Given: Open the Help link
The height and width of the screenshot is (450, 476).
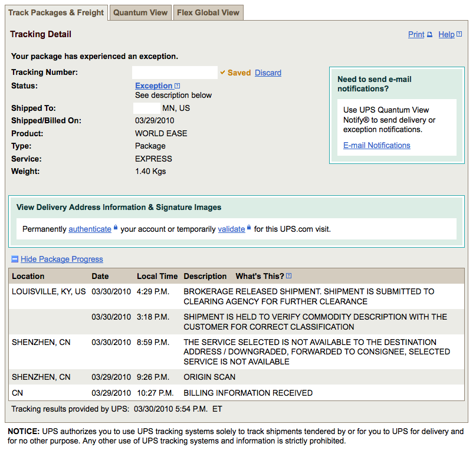Looking at the screenshot, I should [x=447, y=35].
